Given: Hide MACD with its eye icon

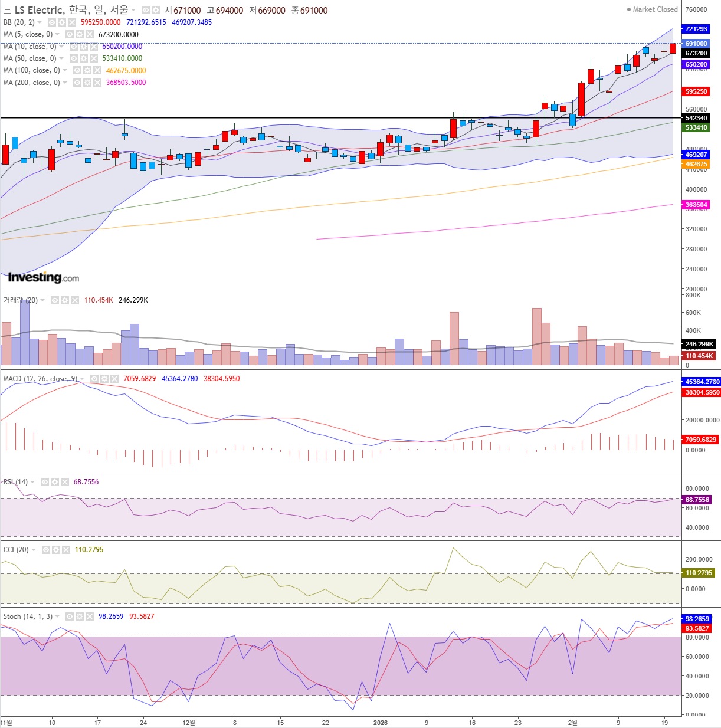Looking at the screenshot, I should [x=94, y=379].
